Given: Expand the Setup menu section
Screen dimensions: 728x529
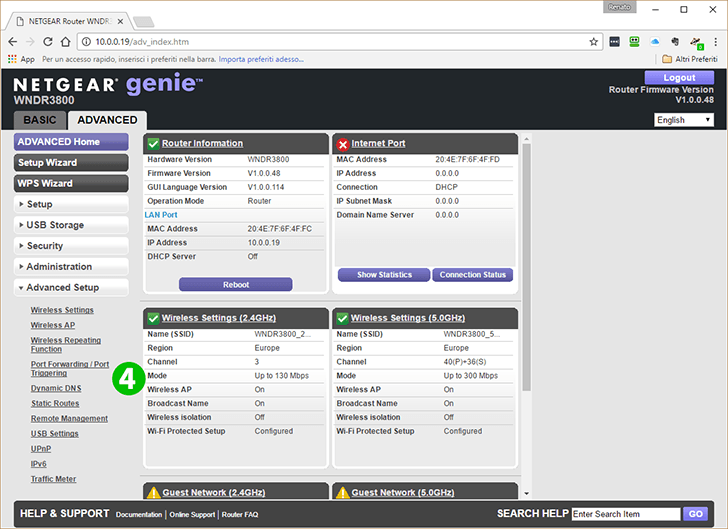Looking at the screenshot, I should tap(71, 204).
